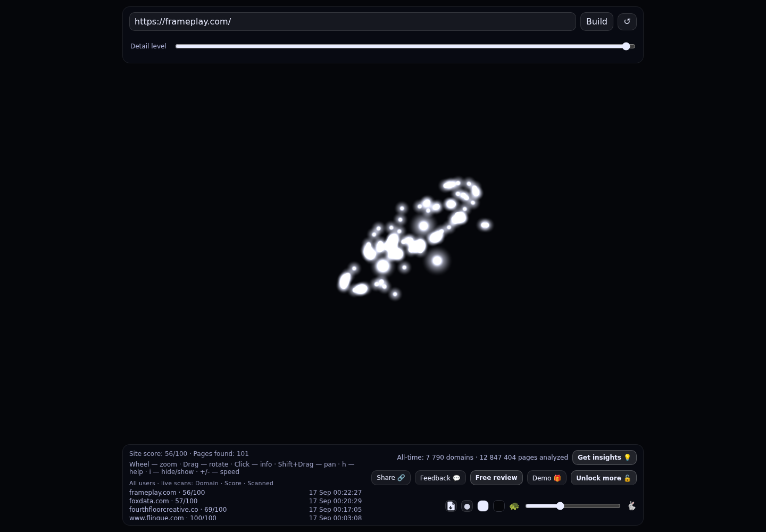Click the Site score 56/100 text
The width and height of the screenshot is (766, 532).
click(x=158, y=454)
